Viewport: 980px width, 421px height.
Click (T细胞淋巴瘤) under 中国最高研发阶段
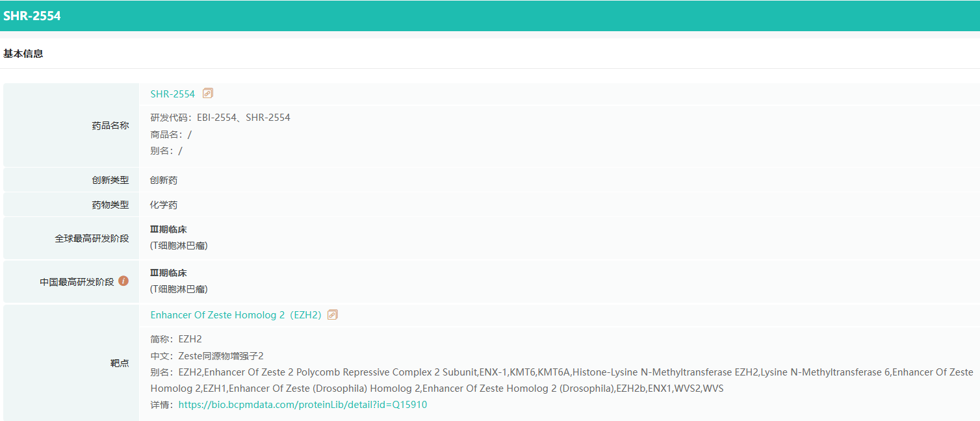click(179, 289)
